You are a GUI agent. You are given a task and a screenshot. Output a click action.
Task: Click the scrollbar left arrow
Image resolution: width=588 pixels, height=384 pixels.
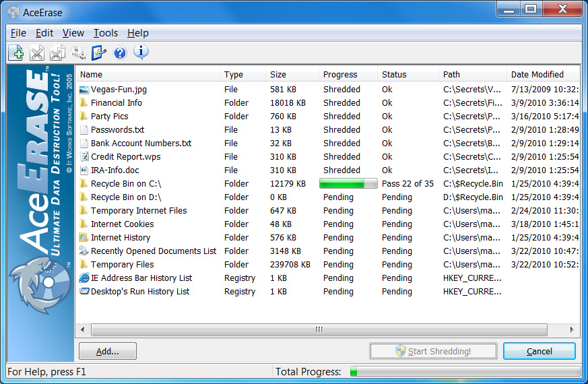click(x=82, y=329)
